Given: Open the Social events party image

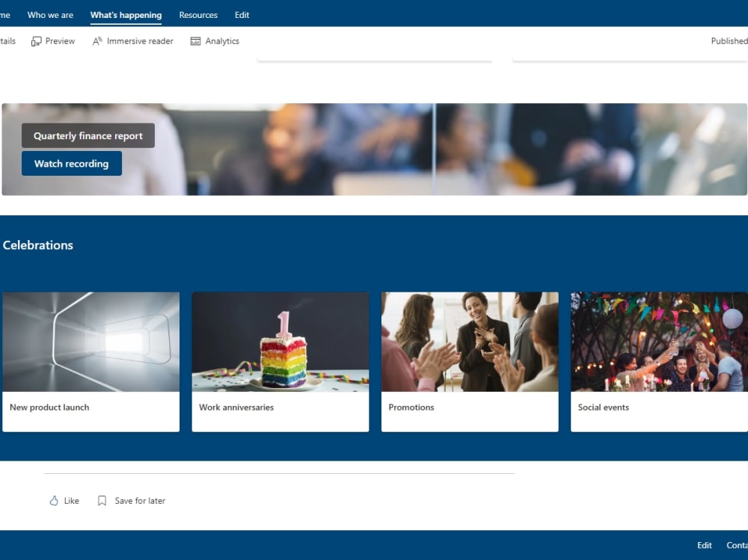Looking at the screenshot, I should [659, 342].
